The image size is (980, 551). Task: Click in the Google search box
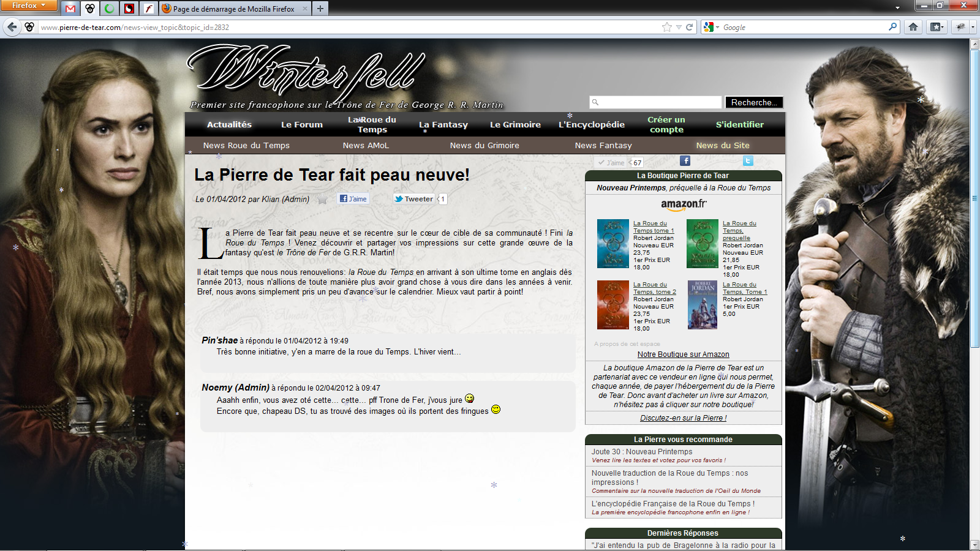(x=804, y=27)
